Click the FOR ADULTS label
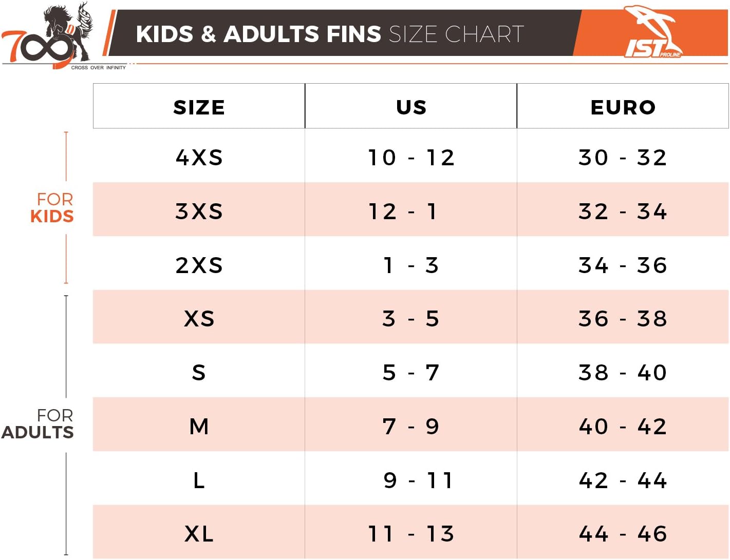This screenshot has width=730, height=560. 39,423
